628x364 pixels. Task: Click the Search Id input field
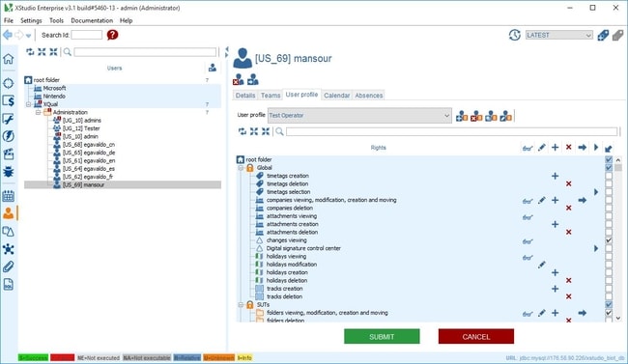[87, 35]
